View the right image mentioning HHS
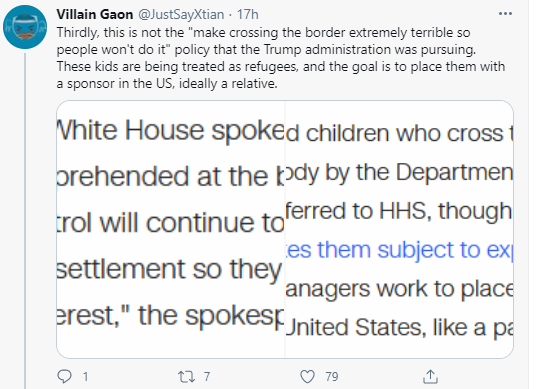 coord(399,229)
